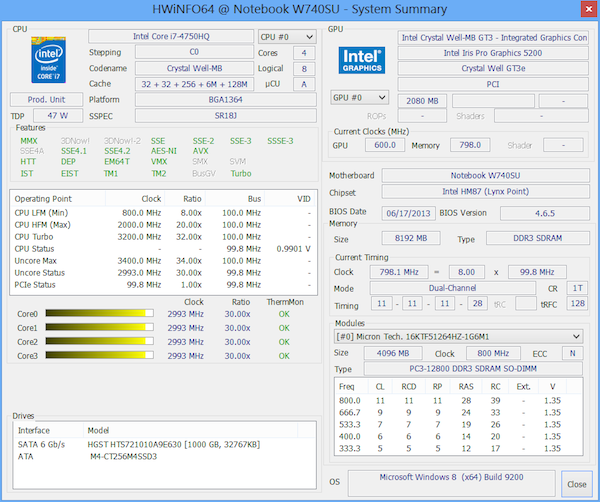Click the Memory Size 8192 MB field
Viewport: 600px width, 502px height.
pos(411,238)
